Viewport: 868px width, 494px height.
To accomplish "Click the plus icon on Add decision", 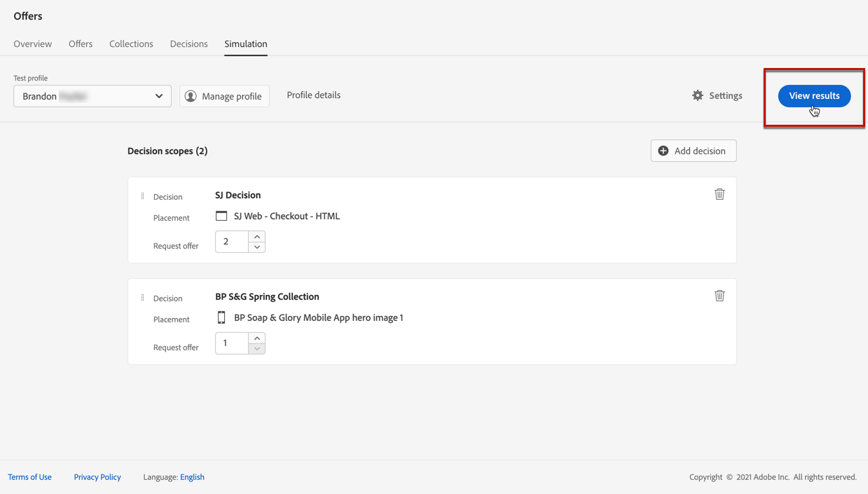I will click(x=663, y=151).
